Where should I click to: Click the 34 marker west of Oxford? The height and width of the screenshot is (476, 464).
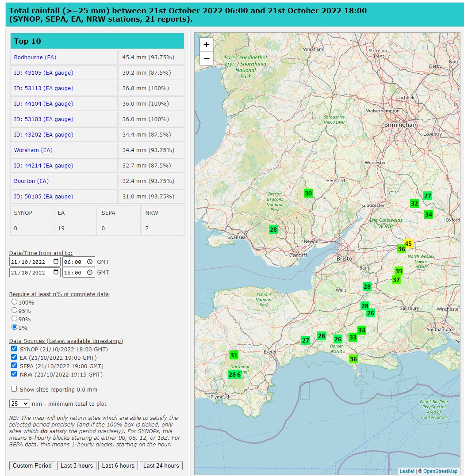click(429, 215)
